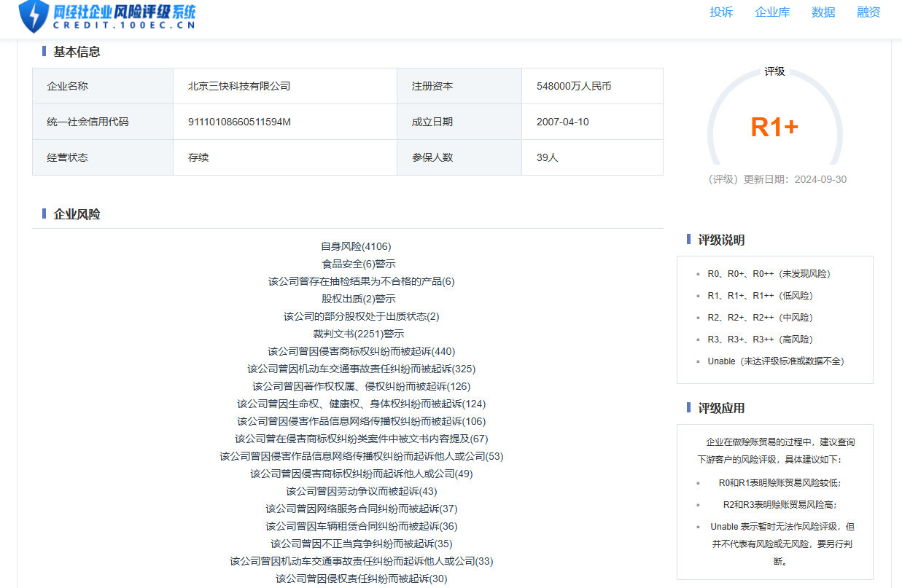Expand the 股权出质(2)警示 section
902x588 pixels.
coord(359,299)
